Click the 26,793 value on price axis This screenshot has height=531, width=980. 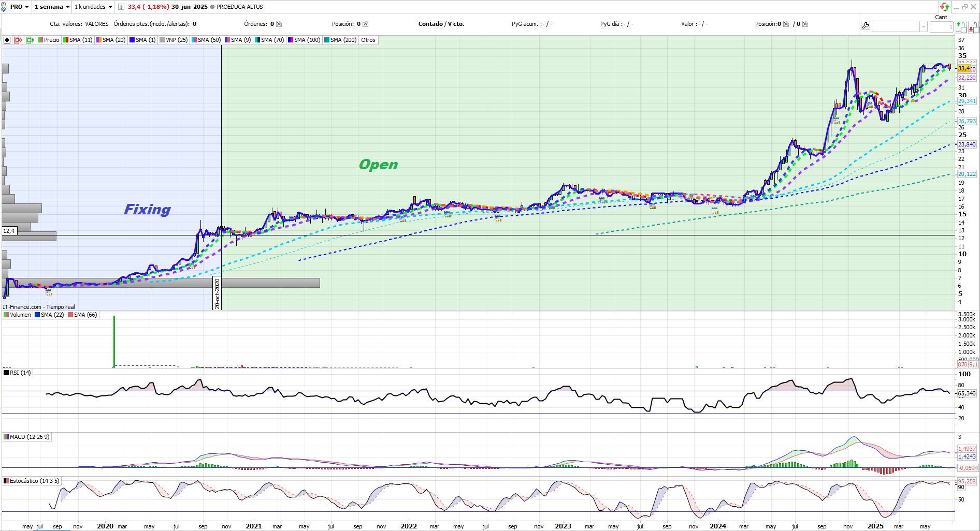(x=967, y=121)
